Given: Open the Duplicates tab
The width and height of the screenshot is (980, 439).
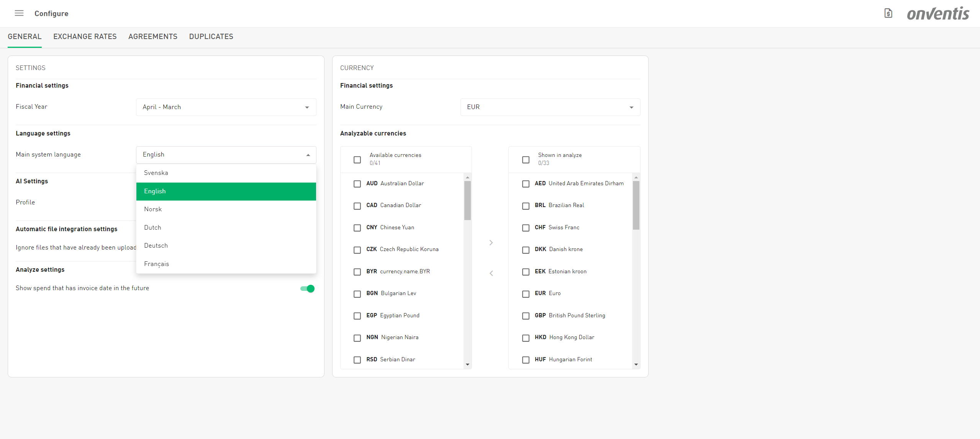Looking at the screenshot, I should [211, 37].
